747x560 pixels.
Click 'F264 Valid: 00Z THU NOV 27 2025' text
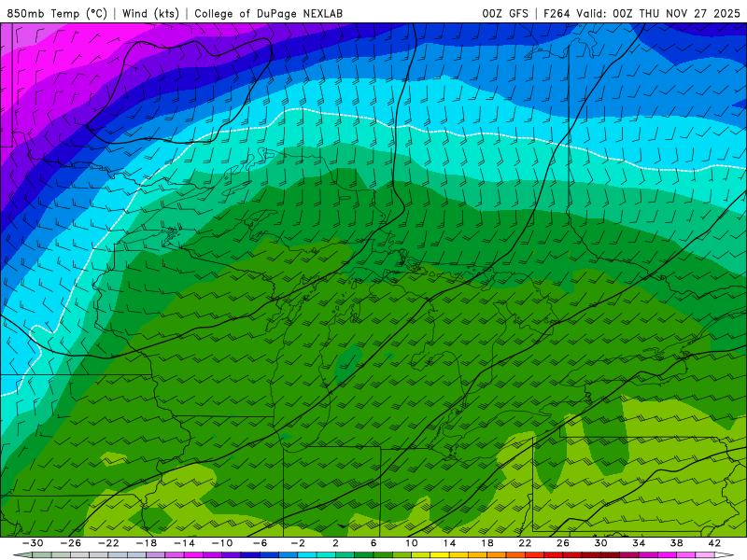tap(641, 14)
